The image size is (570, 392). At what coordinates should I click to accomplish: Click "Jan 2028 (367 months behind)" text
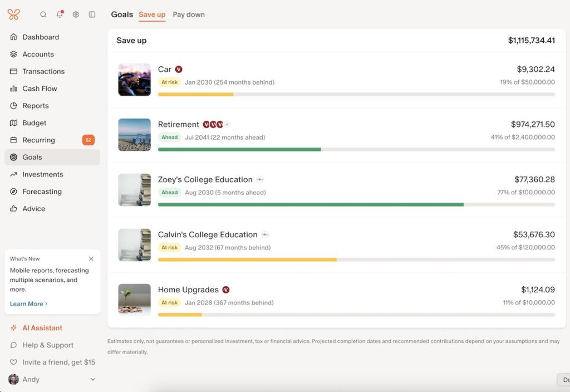pos(229,302)
